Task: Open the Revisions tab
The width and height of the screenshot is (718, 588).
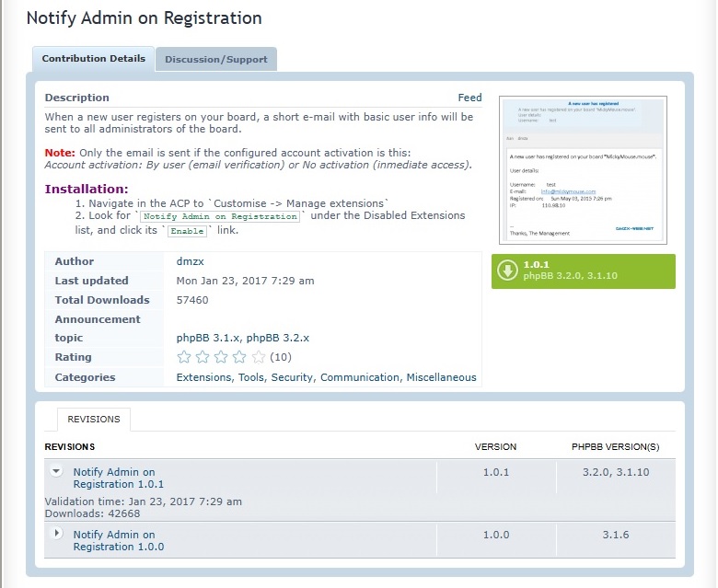Action: (94, 420)
